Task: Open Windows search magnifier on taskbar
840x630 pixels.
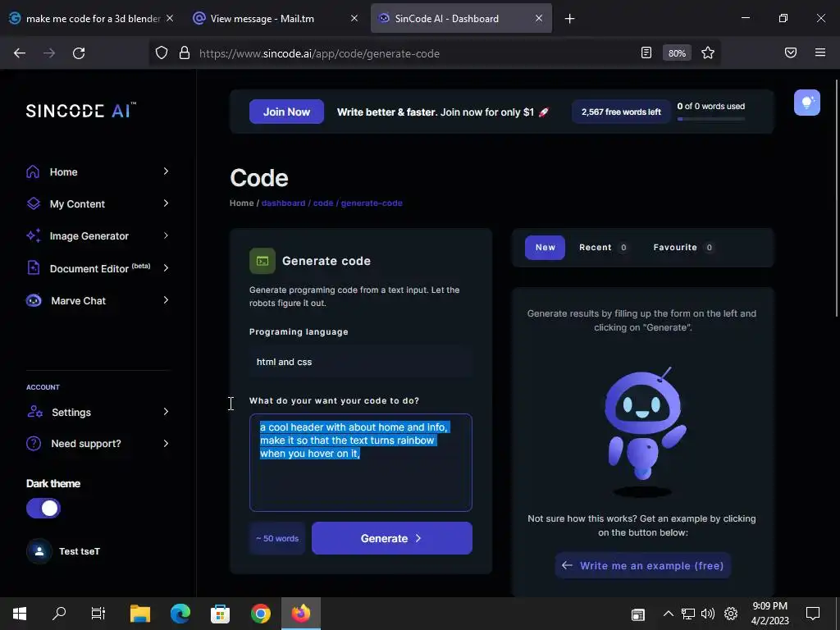Action: (x=59, y=614)
